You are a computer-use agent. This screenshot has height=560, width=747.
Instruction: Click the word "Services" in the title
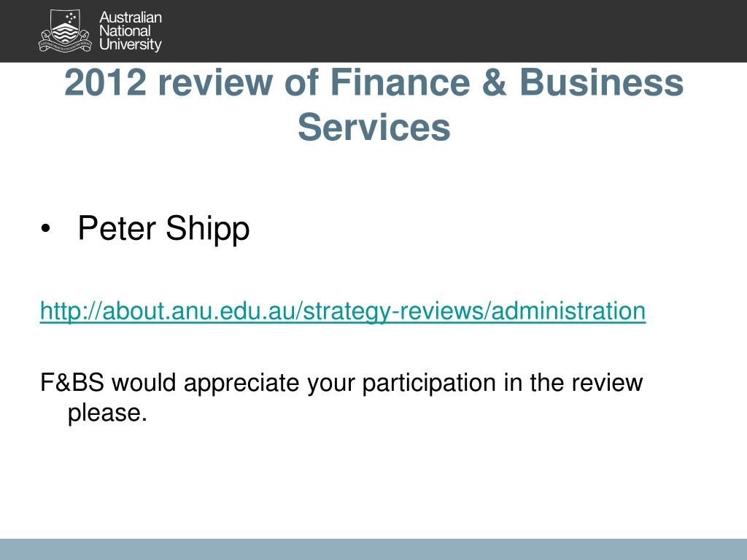(374, 127)
